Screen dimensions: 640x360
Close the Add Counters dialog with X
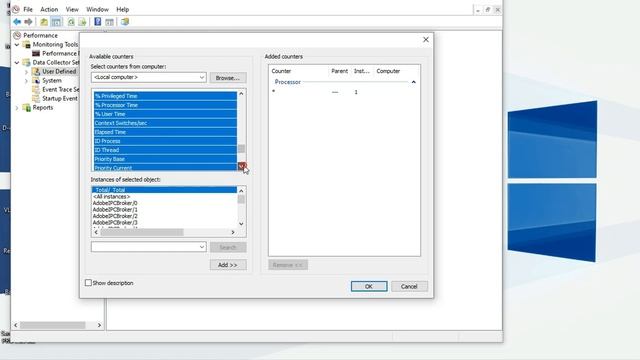426,40
